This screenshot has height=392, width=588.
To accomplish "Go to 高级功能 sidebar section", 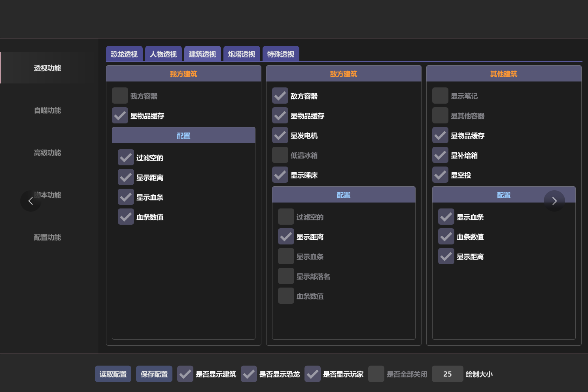I will click(47, 153).
